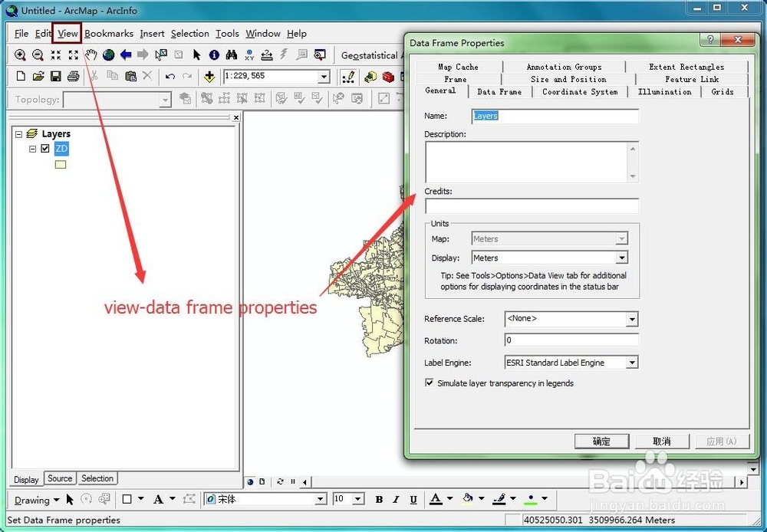
Task: Click the 确定 OK button
Action: pos(601,441)
